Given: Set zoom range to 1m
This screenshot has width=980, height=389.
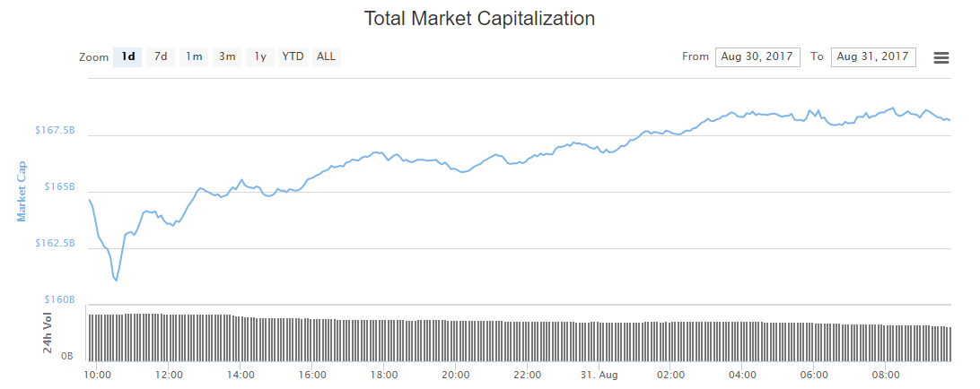Looking at the screenshot, I should click(x=194, y=56).
